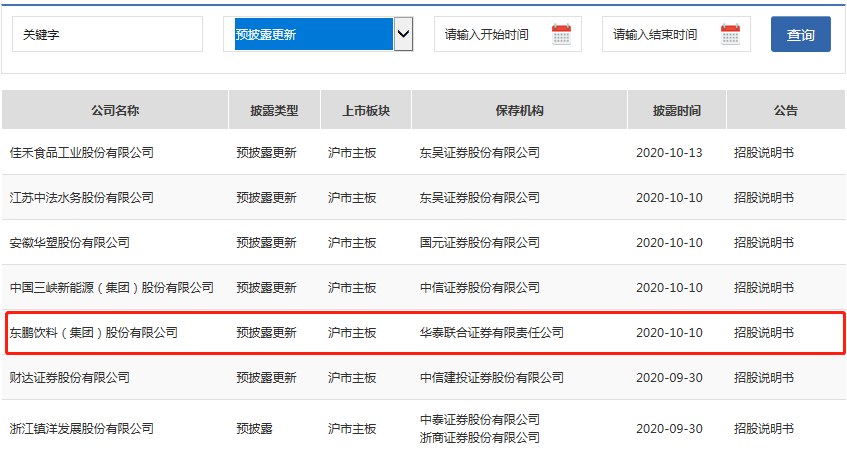
Task: Click sponsor 中信建投证券股份有限公司
Action: (492, 378)
